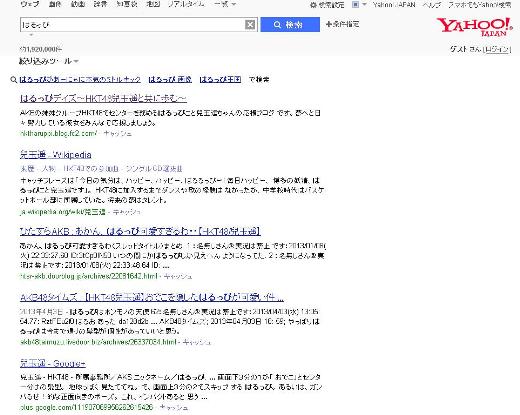
Task: Click the Wikipedia result's section sub-links row
Action: 101,169
